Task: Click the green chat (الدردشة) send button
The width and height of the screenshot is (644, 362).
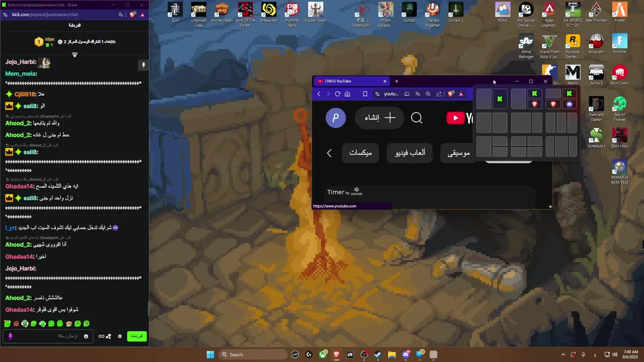Action: coord(137,336)
